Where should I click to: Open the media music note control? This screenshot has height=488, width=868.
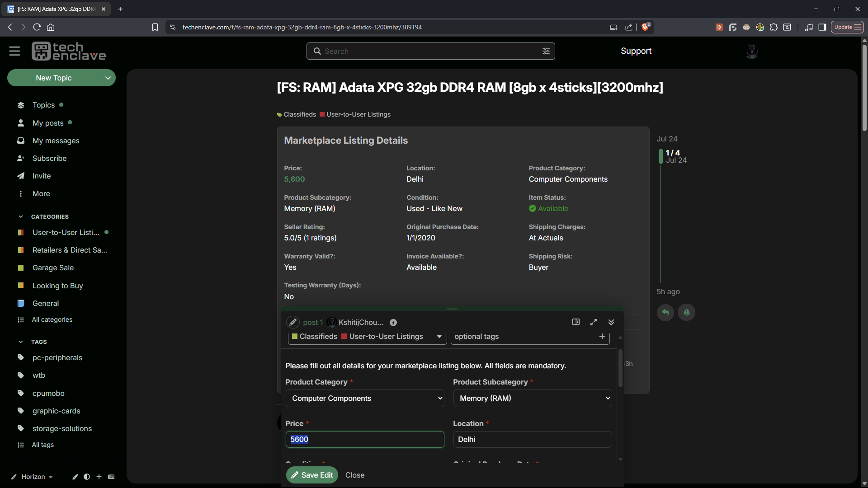(809, 27)
